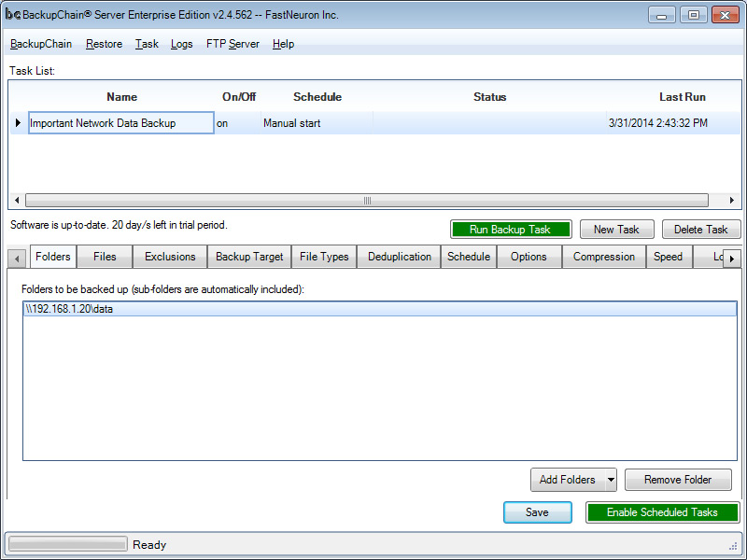Click the Status column header
Viewport: 747px width, 560px height.
(489, 97)
